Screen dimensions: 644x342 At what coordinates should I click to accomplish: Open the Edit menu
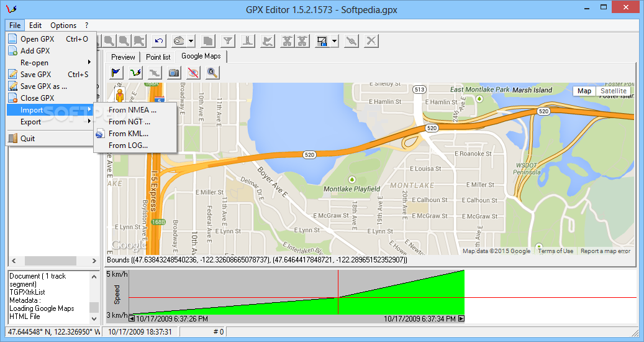point(35,25)
